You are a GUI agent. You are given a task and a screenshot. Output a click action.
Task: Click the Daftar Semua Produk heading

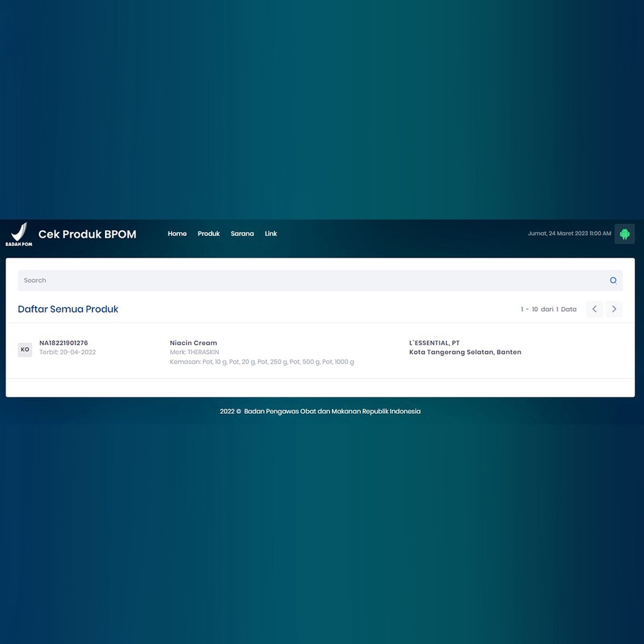[x=68, y=309]
